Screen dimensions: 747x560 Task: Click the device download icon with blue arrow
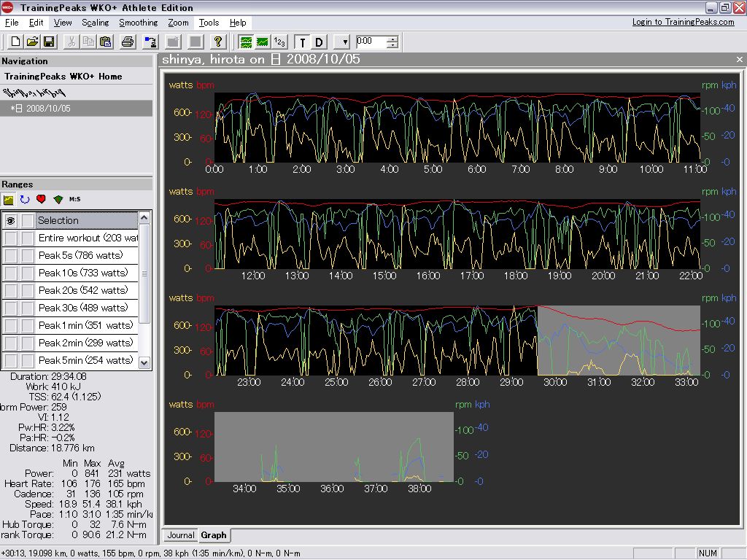coord(150,42)
